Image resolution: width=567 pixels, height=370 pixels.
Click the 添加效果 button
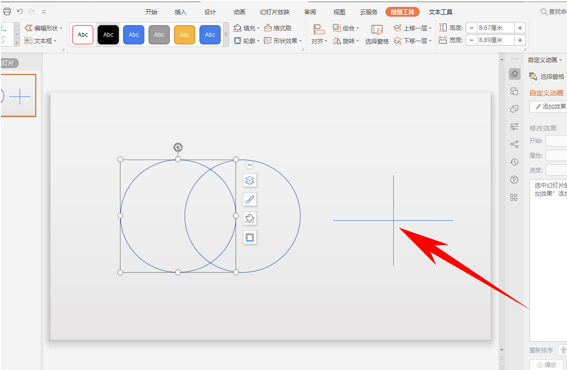click(x=549, y=106)
